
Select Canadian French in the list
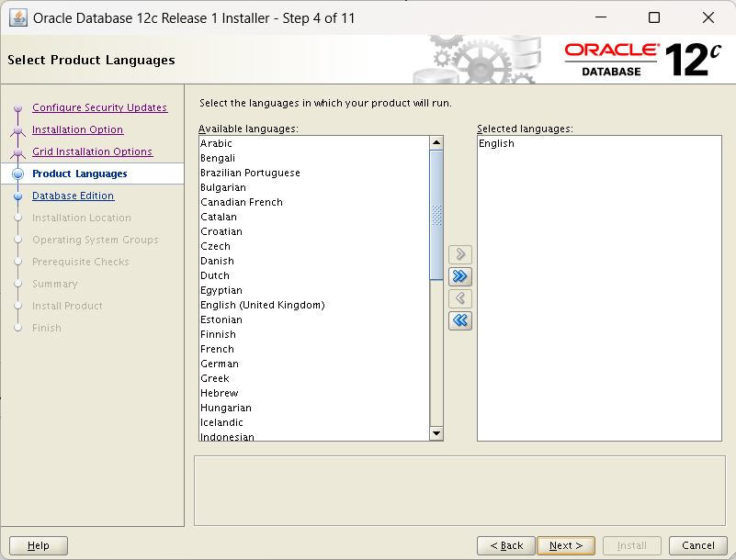314,202
